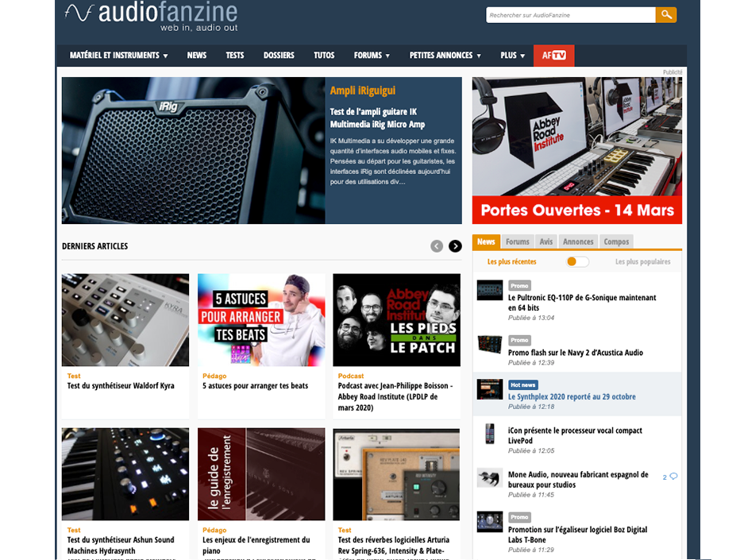Click the next arrow in Derniers Articles carousel
744x560 pixels.
454,246
